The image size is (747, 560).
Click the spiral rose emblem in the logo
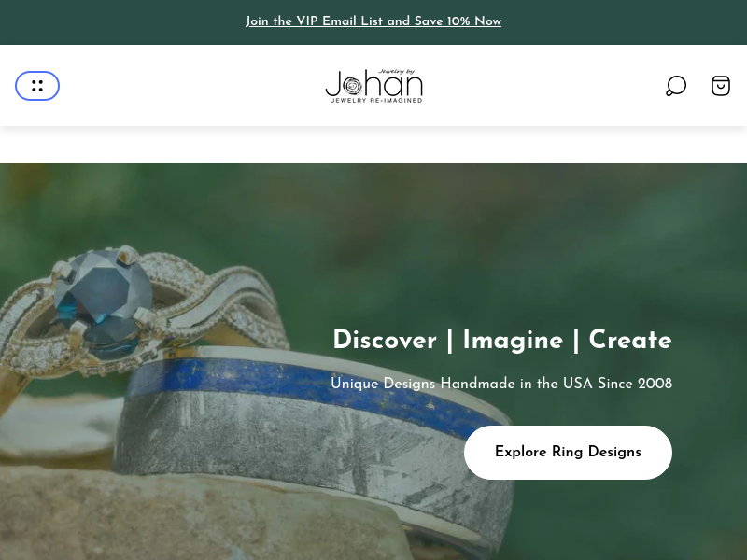coord(353,86)
